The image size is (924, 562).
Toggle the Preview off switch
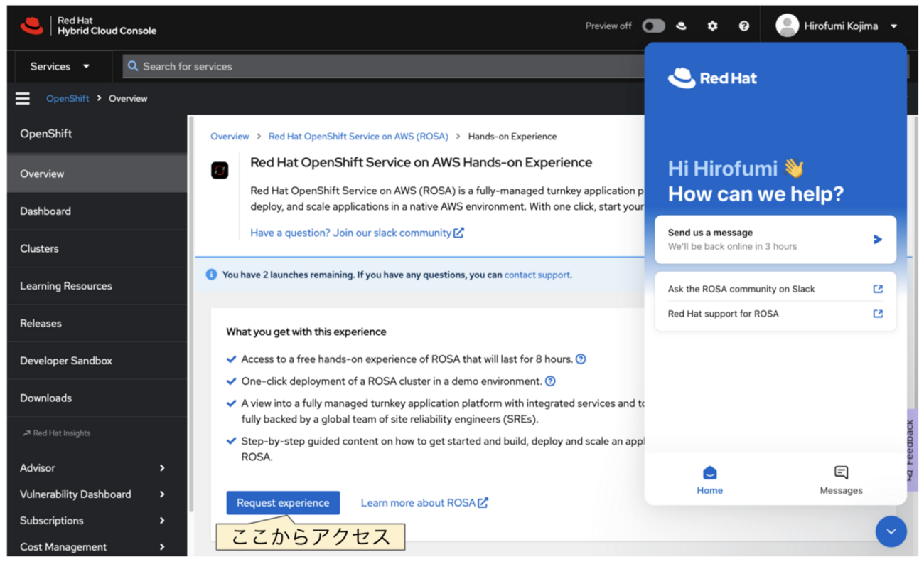(x=653, y=26)
